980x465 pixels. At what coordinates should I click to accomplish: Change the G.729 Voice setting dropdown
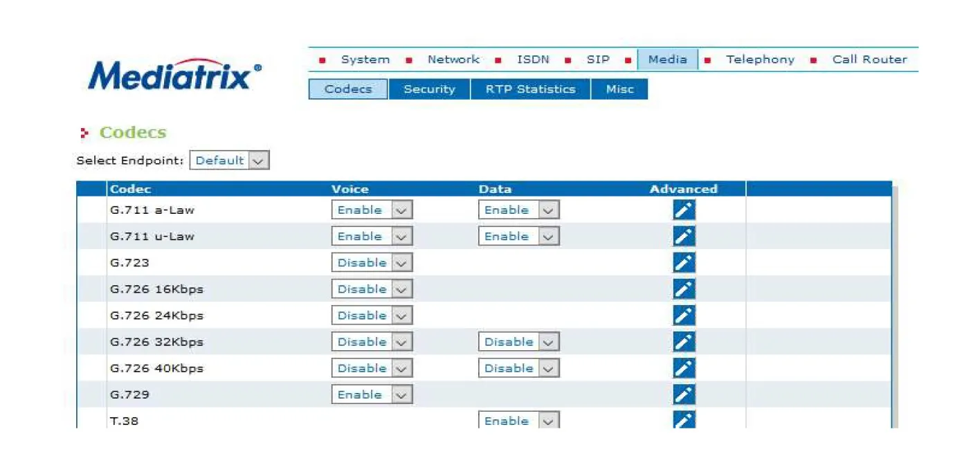click(372, 394)
